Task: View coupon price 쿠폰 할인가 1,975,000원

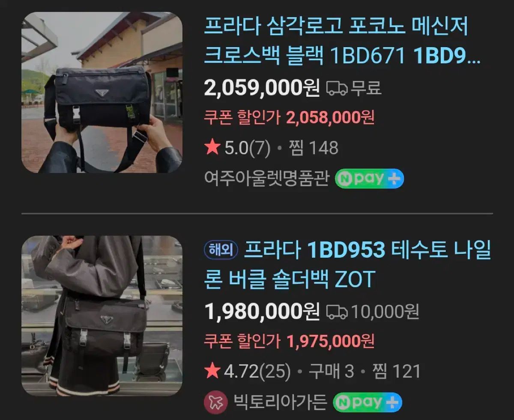Action: [290, 341]
